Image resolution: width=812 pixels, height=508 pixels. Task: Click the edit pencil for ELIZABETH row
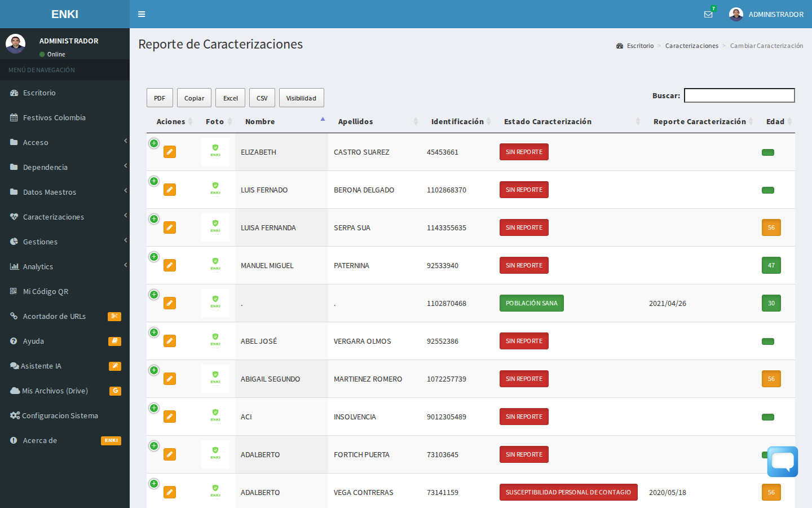click(170, 152)
